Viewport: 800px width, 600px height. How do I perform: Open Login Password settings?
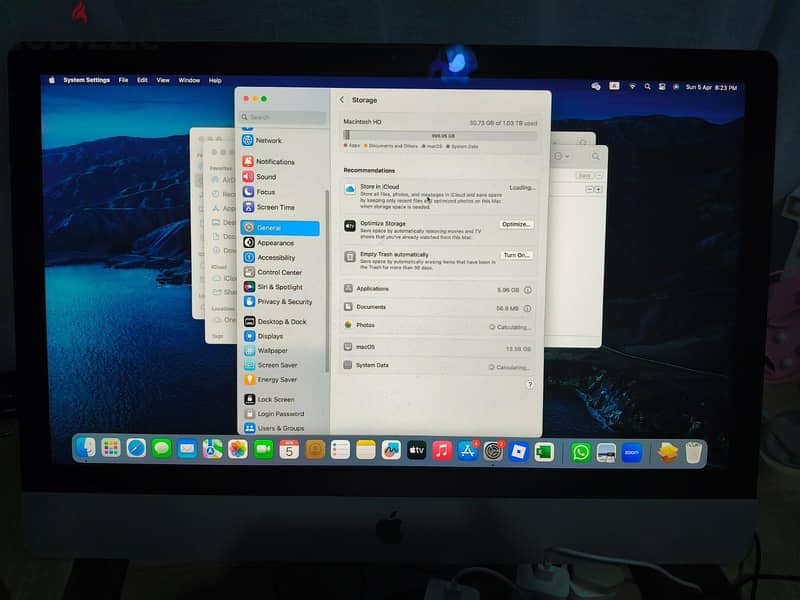pos(280,414)
